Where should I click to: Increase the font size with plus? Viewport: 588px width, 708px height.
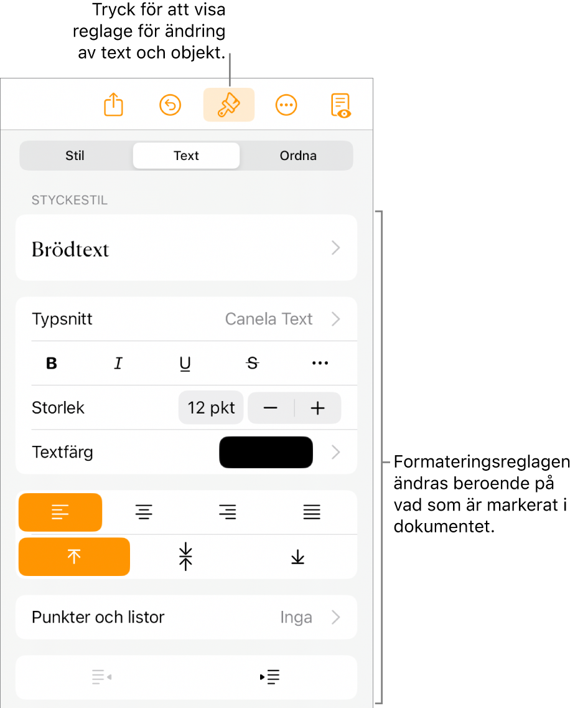pyautogui.click(x=318, y=408)
